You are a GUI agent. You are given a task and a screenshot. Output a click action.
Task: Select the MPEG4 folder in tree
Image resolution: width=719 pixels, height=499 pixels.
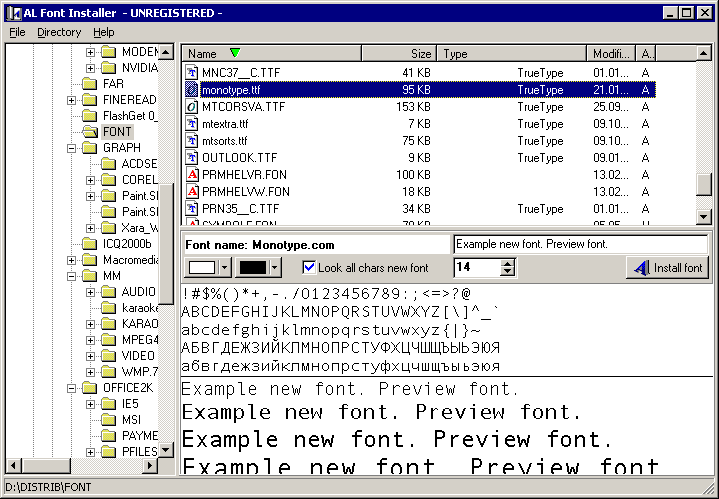click(x=139, y=340)
